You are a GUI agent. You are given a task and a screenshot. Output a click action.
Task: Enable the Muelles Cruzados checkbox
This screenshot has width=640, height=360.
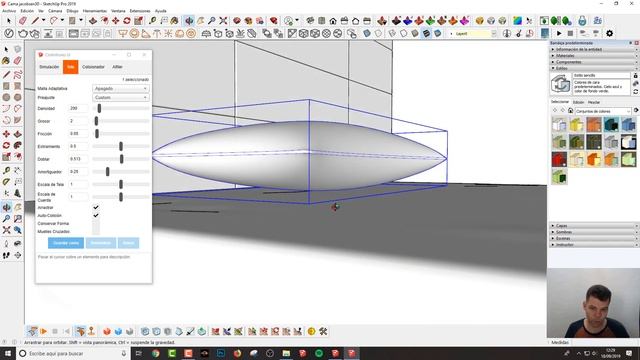tap(96, 231)
